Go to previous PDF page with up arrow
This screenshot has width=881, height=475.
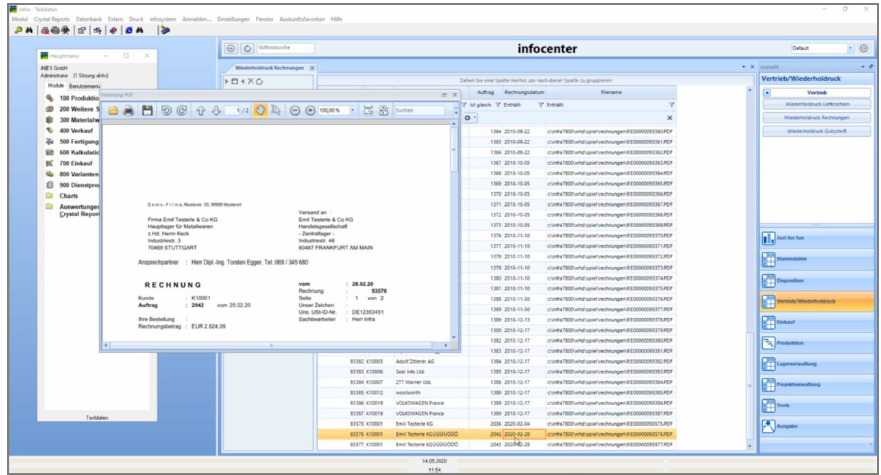[201, 110]
